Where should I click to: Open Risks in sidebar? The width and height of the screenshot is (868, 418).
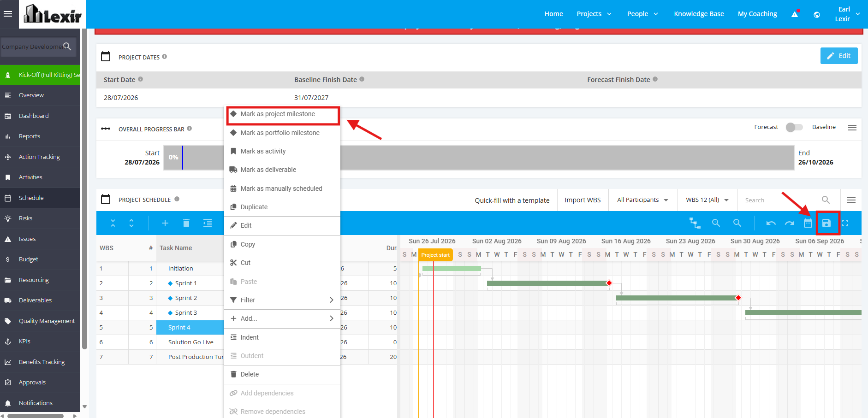tap(40, 218)
